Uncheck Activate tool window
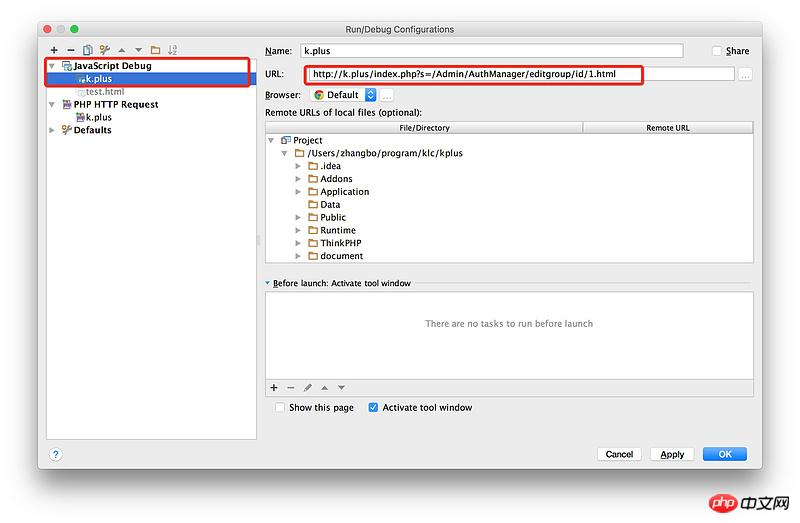 (373, 408)
